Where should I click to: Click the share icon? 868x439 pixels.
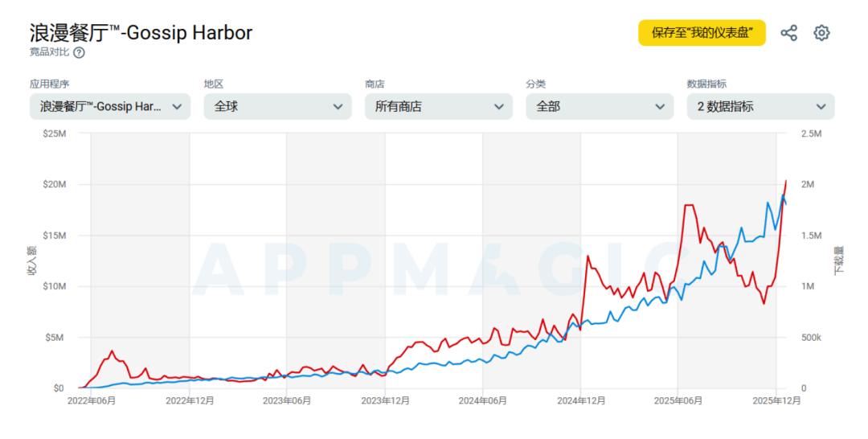click(x=789, y=33)
